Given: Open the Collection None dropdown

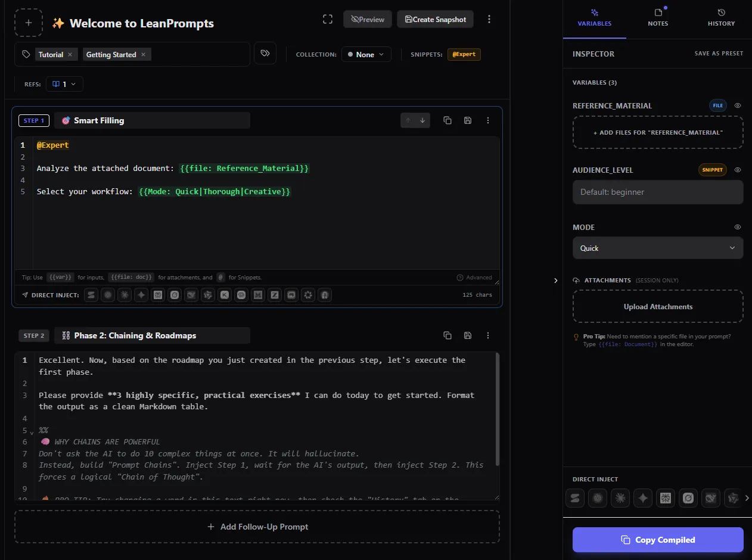Looking at the screenshot, I should [366, 54].
